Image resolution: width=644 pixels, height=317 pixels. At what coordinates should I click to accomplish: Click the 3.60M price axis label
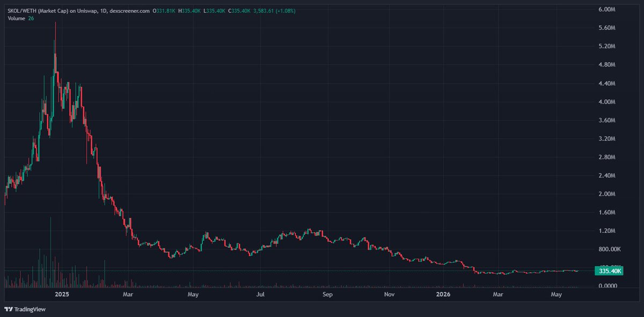(606, 120)
